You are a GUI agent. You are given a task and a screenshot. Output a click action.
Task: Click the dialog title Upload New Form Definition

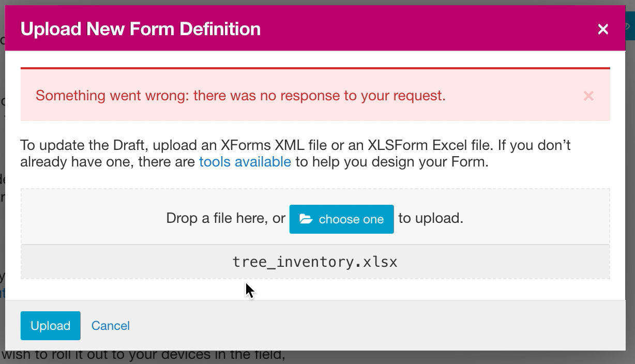coord(140,29)
